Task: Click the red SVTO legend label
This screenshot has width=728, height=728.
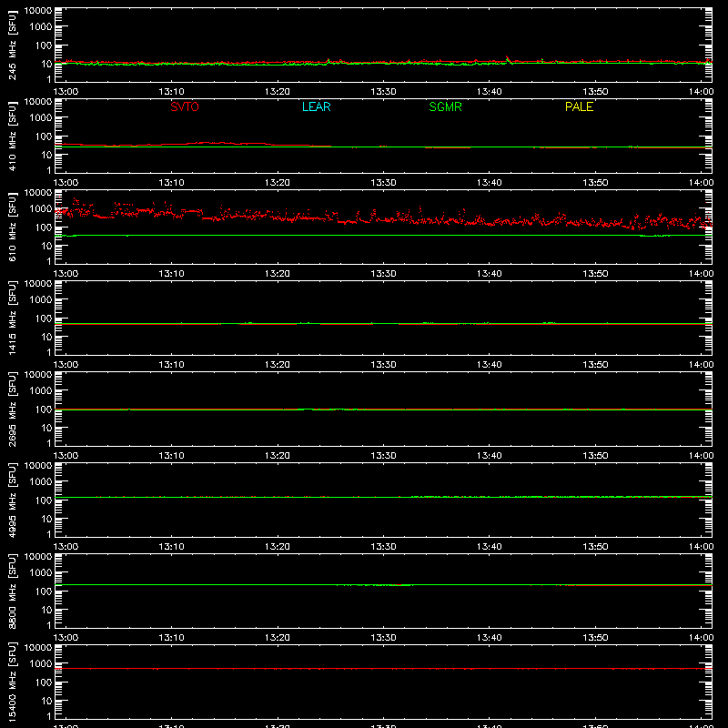Action: tap(185, 106)
